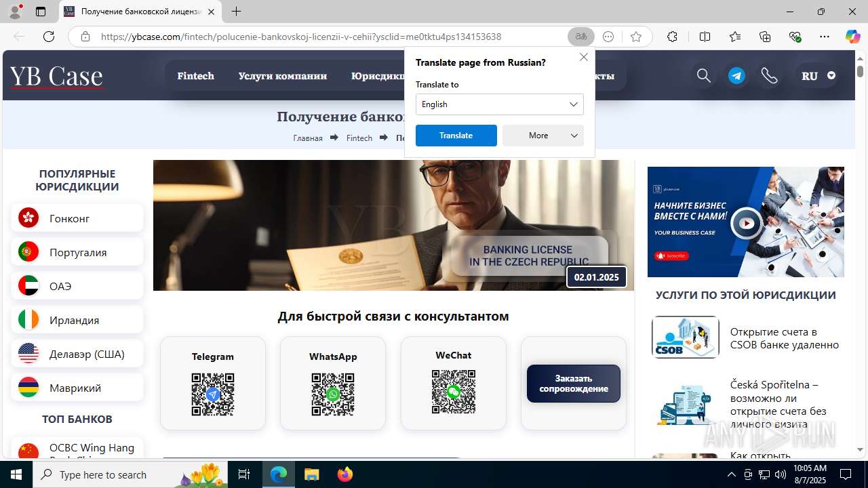Click the translate icon in address bar

tap(581, 37)
